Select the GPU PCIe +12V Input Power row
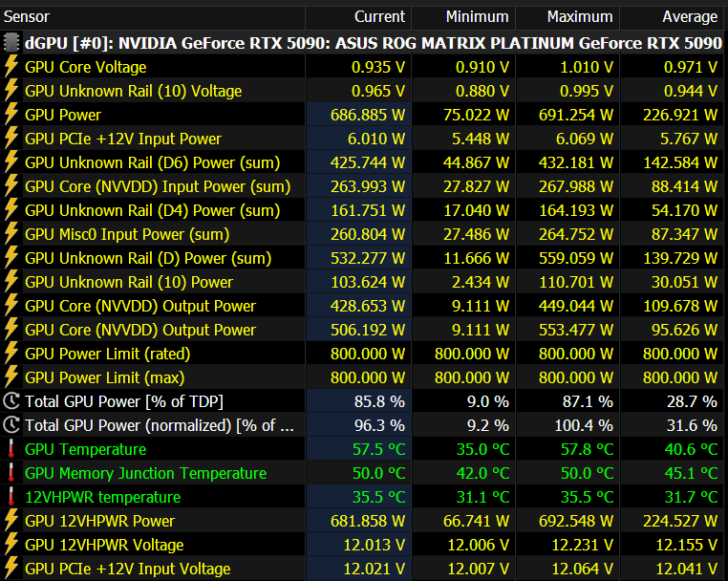Viewport: 728px width, 581px height. point(362,139)
